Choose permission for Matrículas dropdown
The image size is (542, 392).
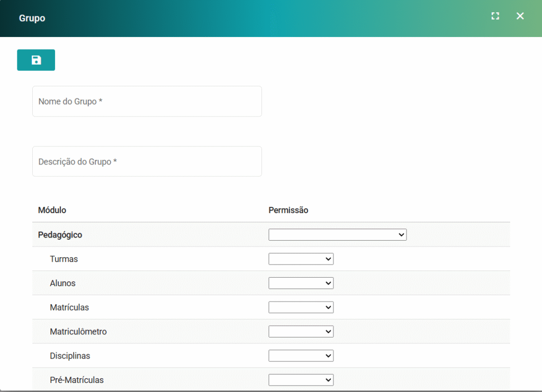[x=301, y=307]
